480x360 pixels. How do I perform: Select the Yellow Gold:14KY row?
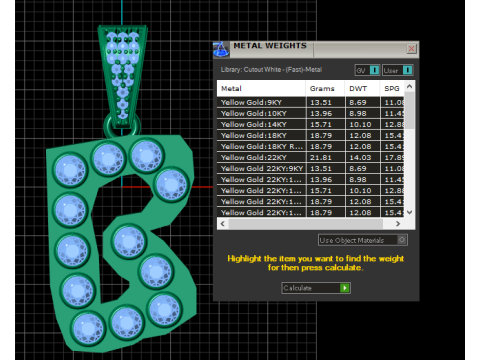(x=310, y=124)
